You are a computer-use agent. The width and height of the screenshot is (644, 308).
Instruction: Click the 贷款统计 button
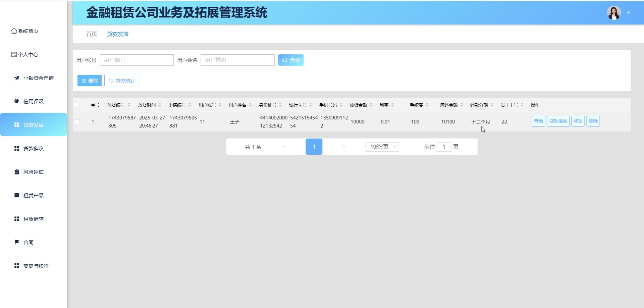pos(122,81)
